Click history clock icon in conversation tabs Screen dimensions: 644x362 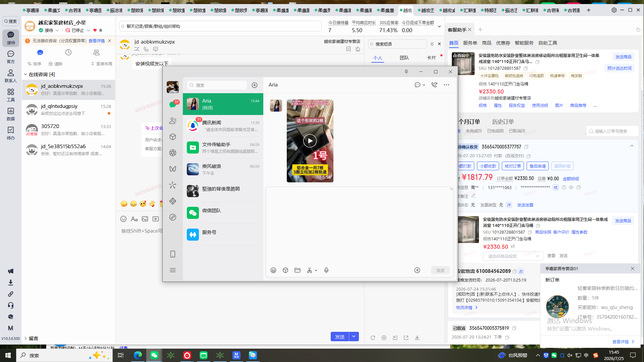click(68, 52)
